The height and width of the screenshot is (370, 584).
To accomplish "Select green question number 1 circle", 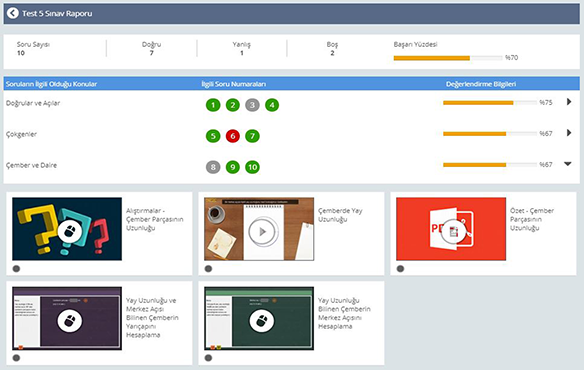I will (213, 105).
